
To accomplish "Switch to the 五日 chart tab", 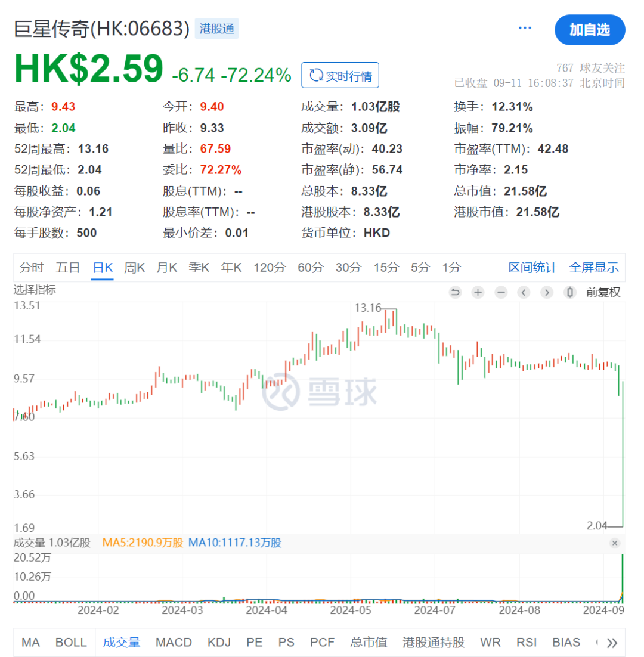I will 68,267.
